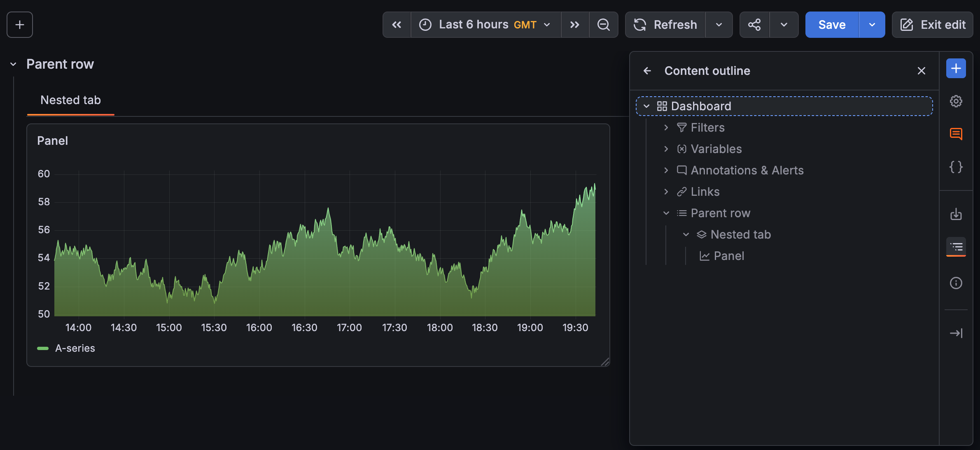
Task: Collapse sidebar with the arrow-to-bar icon
Action: (956, 333)
